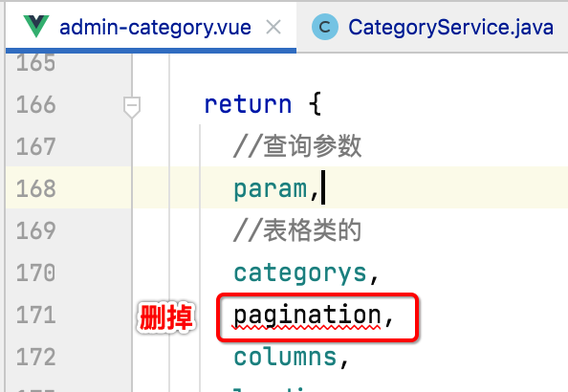Click the underlined pagination identifier
The width and height of the screenshot is (568, 392).
pyautogui.click(x=307, y=316)
